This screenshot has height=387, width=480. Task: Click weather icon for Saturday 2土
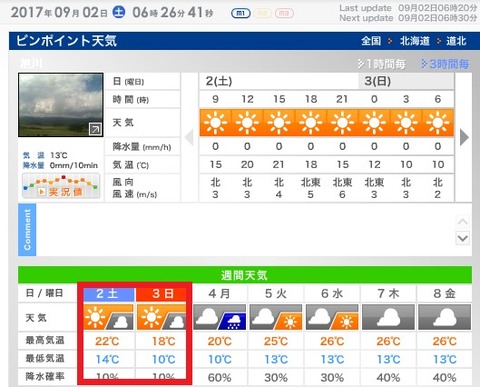[x=108, y=317]
